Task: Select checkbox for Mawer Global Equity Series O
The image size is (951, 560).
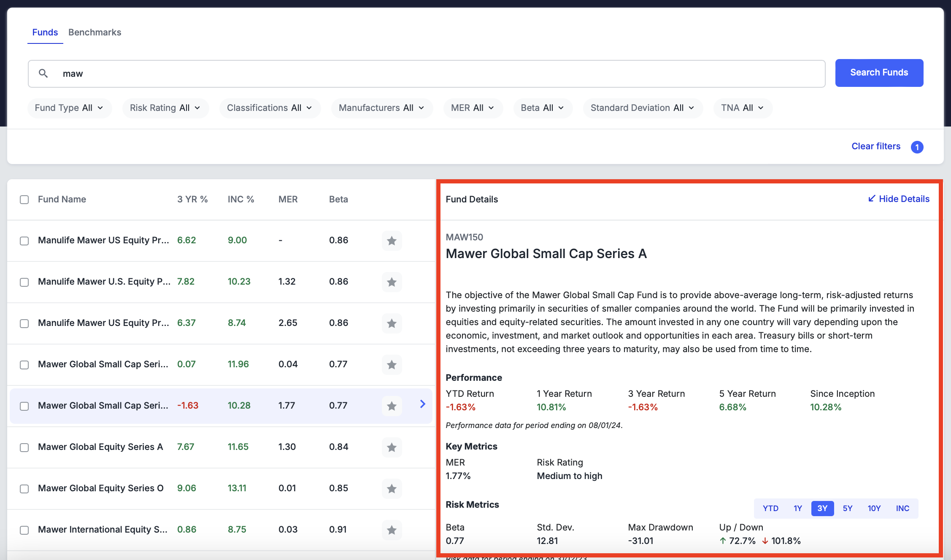Action: point(24,489)
